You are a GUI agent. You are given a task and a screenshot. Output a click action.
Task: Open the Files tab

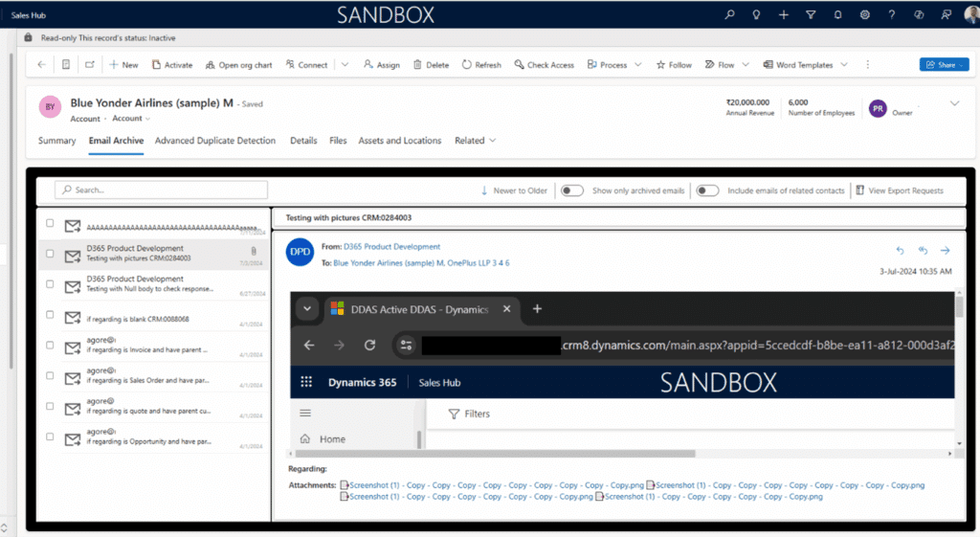coord(338,141)
